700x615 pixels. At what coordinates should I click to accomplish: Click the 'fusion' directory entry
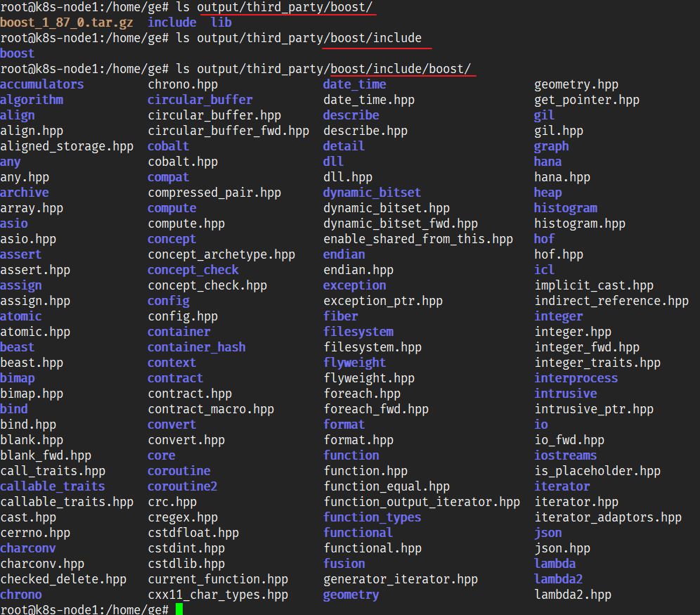click(344, 564)
